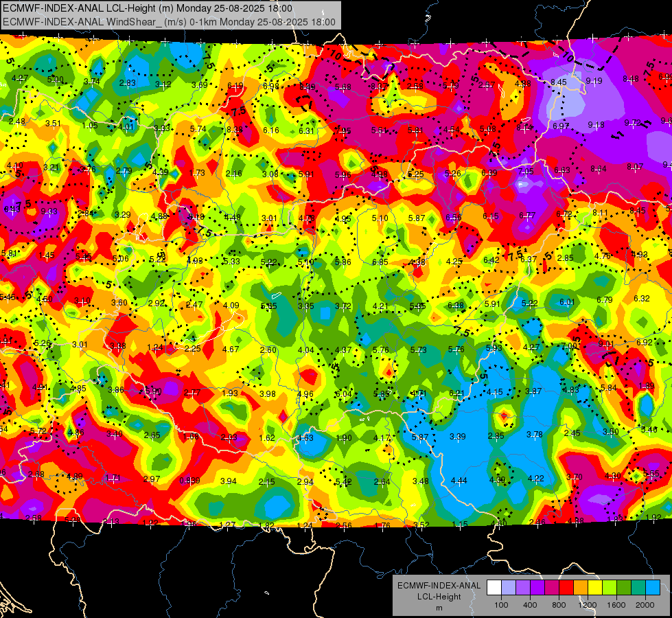Click the sky blue legend swatch
Image resolution: width=672 pixels, height=618 pixels.
click(x=653, y=587)
